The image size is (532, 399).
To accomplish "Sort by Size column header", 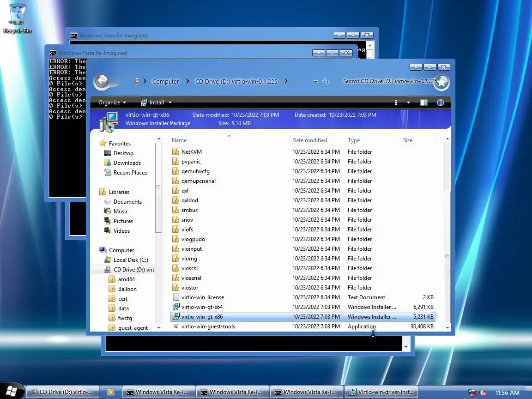I will (x=418, y=140).
